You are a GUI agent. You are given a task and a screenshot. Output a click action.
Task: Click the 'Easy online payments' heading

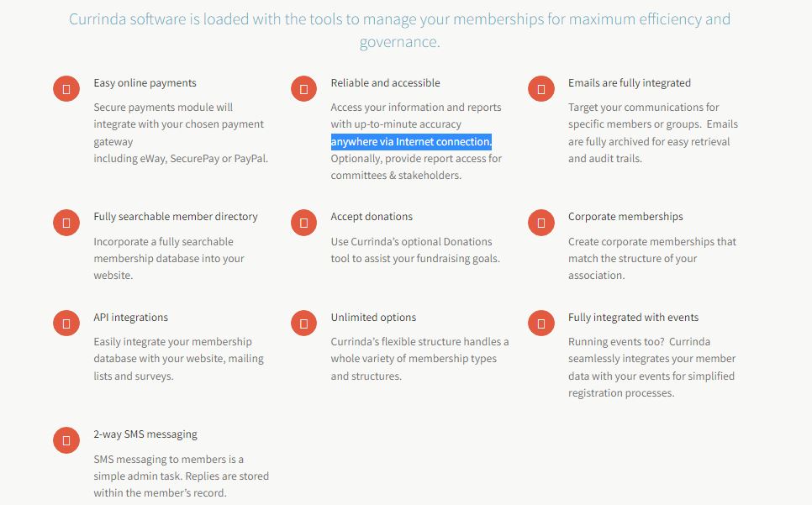point(145,83)
